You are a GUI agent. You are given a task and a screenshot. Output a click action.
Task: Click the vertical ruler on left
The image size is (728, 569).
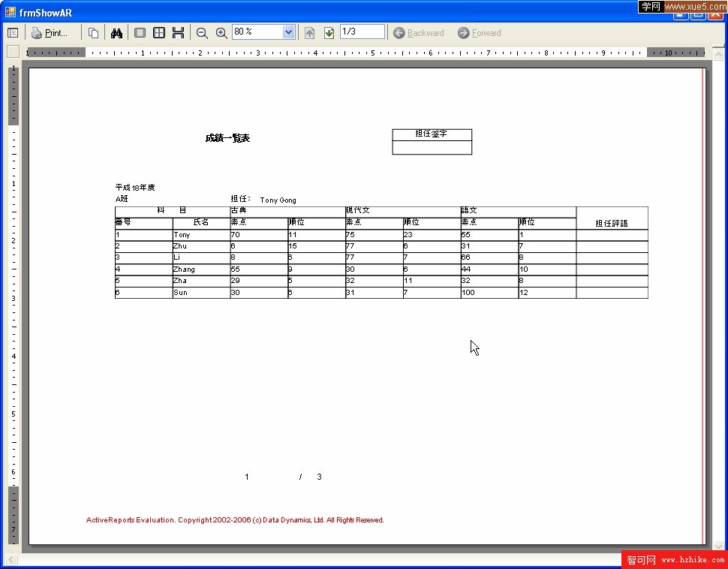click(x=14, y=306)
